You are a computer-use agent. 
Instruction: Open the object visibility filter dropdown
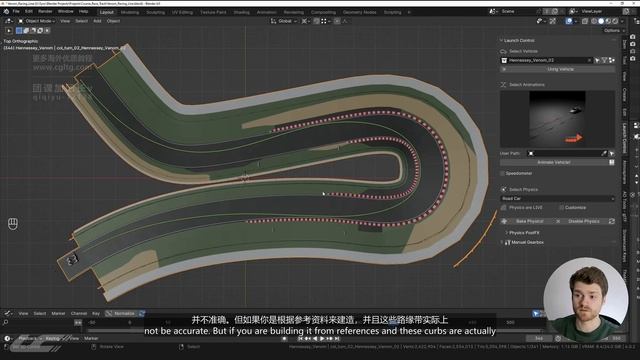[x=541, y=21]
